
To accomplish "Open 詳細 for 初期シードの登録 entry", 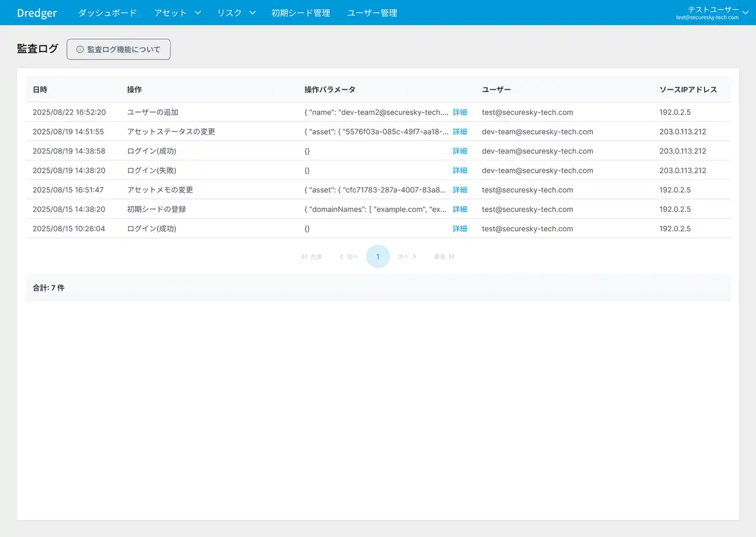I will pyautogui.click(x=460, y=209).
